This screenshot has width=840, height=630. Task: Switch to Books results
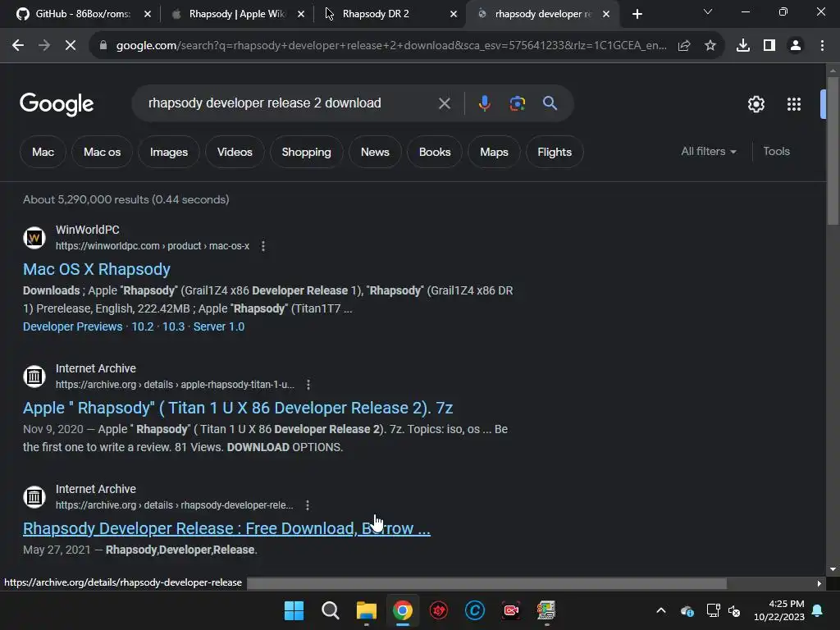(435, 152)
